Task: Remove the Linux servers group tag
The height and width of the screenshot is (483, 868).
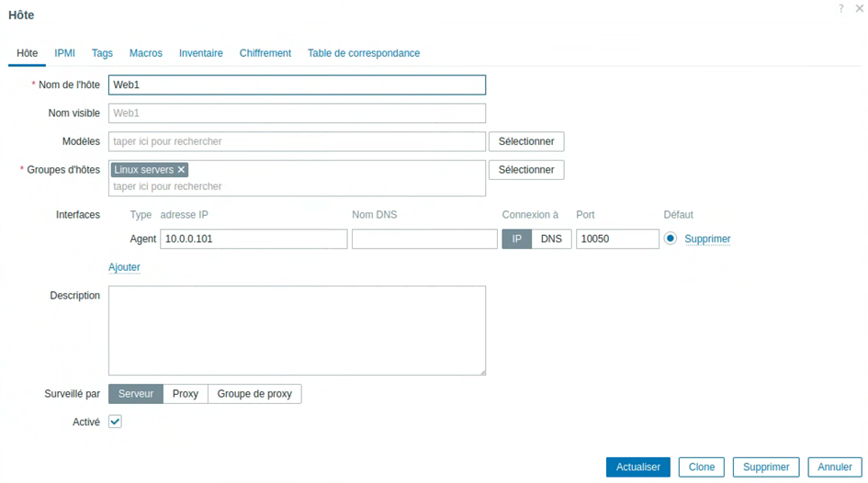Action: coord(181,170)
